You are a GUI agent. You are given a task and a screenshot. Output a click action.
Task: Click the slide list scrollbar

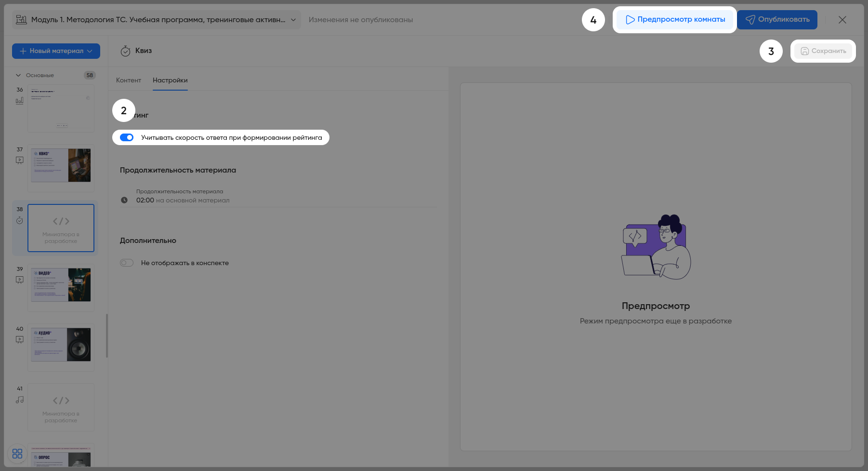(106, 336)
